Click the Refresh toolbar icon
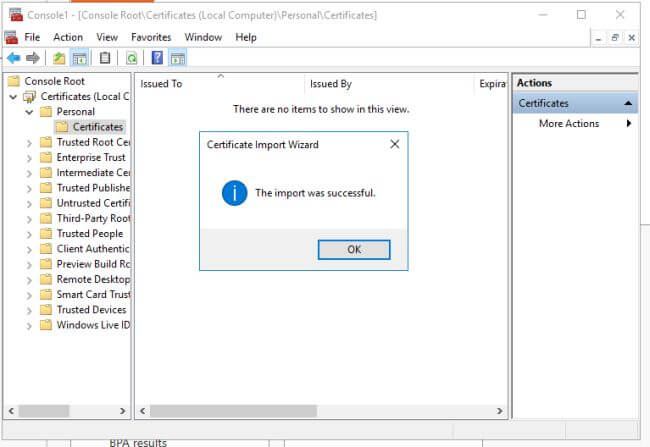650x447 pixels. (x=131, y=58)
